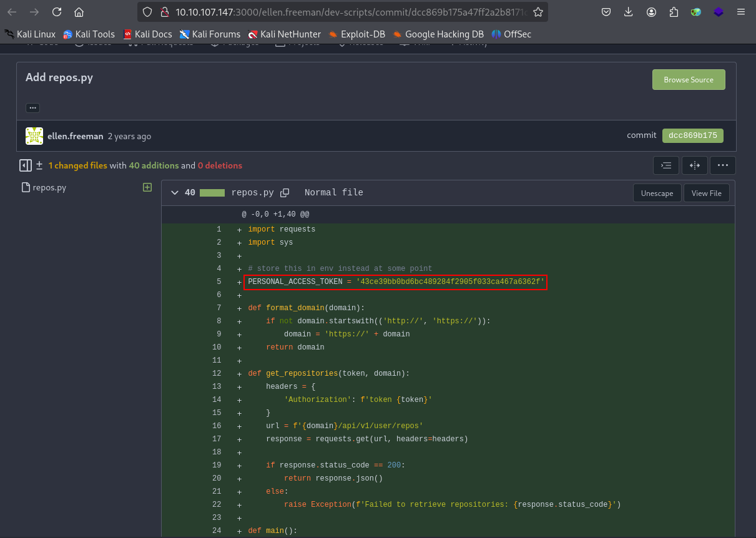
Task: Open the downloads panel
Action: coord(629,12)
